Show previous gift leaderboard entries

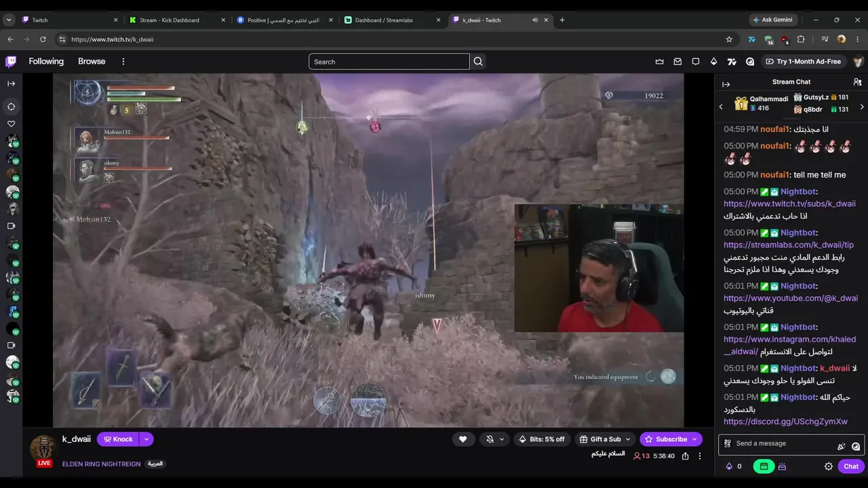pyautogui.click(x=721, y=107)
